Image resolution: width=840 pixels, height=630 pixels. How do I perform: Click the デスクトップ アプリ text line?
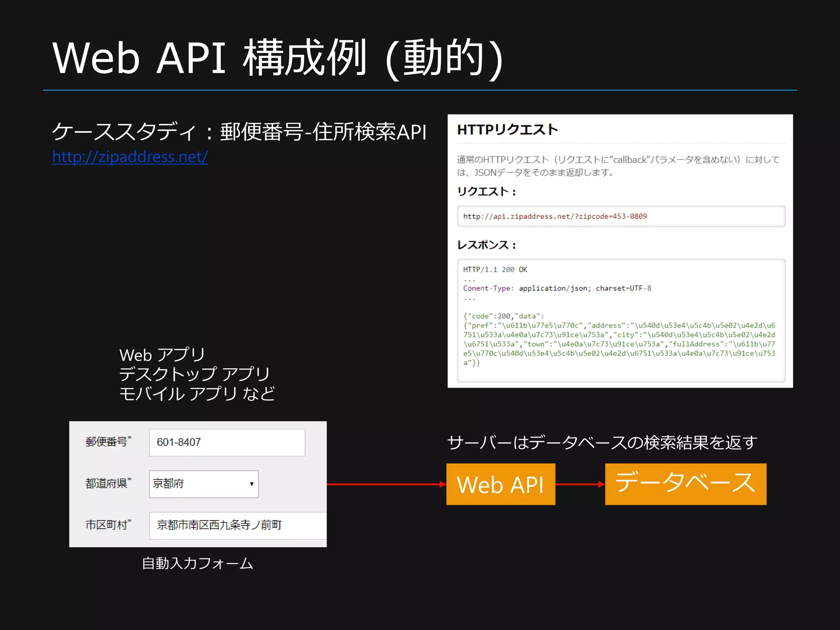click(x=194, y=374)
